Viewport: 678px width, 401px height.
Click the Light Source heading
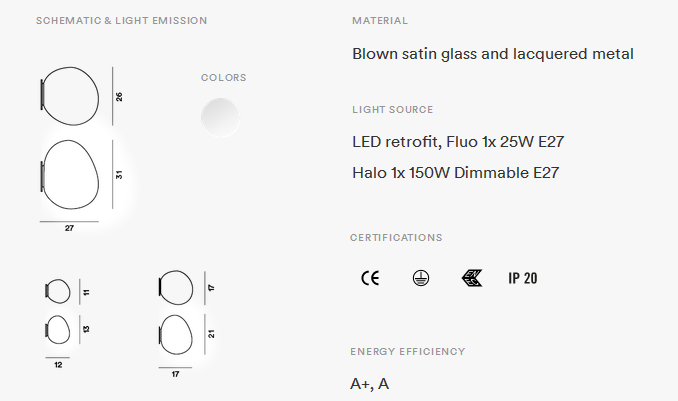(393, 110)
